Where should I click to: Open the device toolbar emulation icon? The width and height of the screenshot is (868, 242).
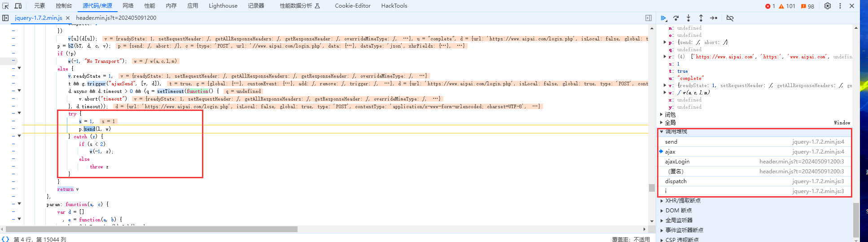point(18,6)
